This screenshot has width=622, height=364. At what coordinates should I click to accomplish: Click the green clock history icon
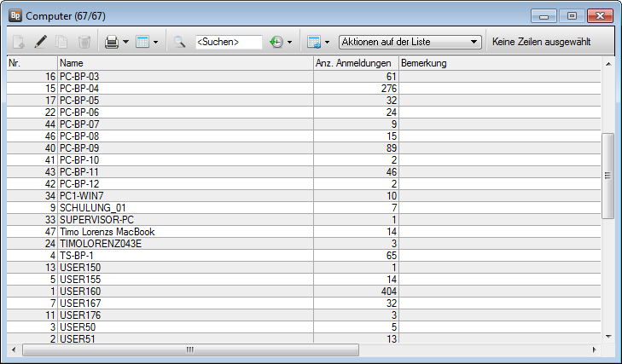click(x=276, y=41)
